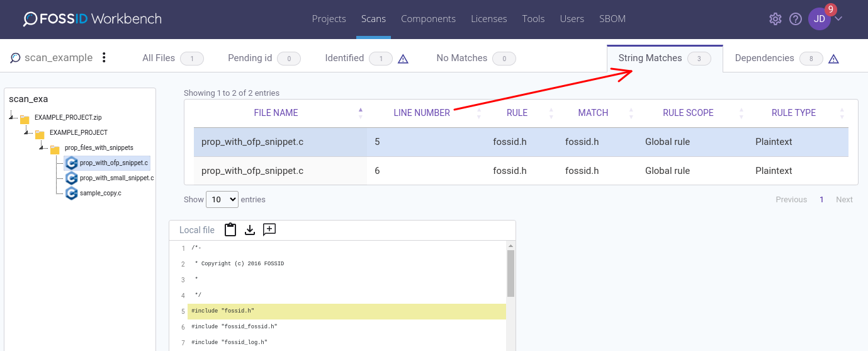Viewport: 868px width, 351px height.
Task: Go to the Previous page
Action: click(791, 199)
